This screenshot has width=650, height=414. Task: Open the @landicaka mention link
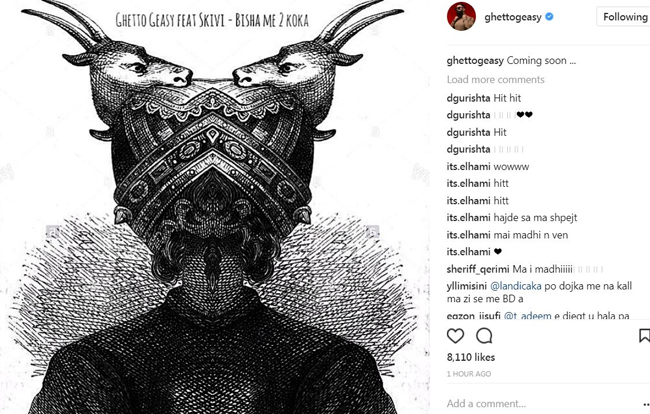(516, 286)
